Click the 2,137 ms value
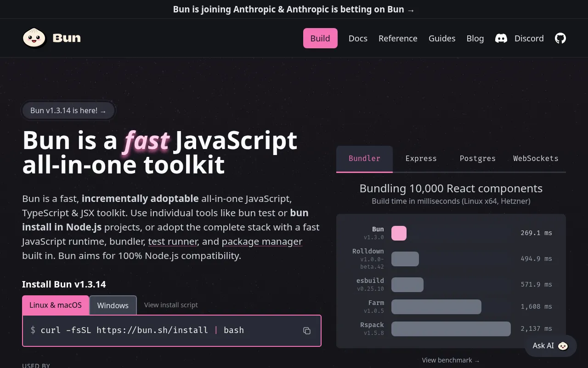The image size is (588, 368). click(537, 329)
